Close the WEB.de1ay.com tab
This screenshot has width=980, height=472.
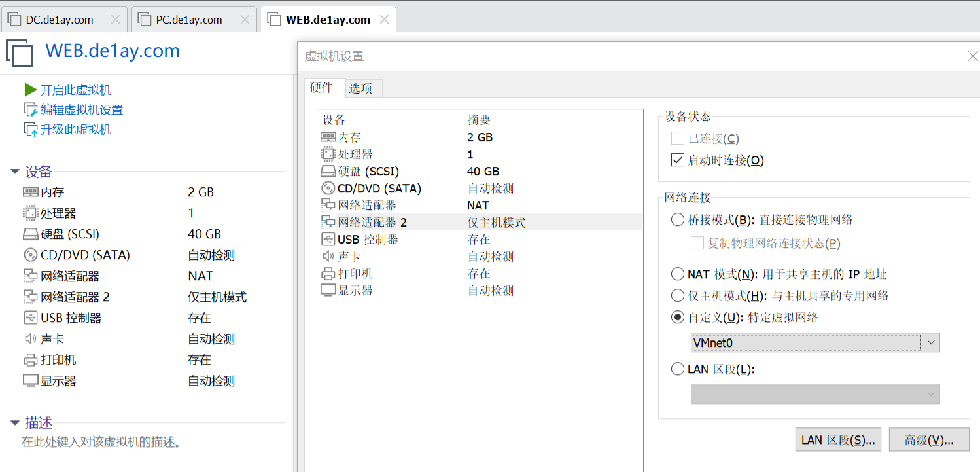pyautogui.click(x=384, y=20)
